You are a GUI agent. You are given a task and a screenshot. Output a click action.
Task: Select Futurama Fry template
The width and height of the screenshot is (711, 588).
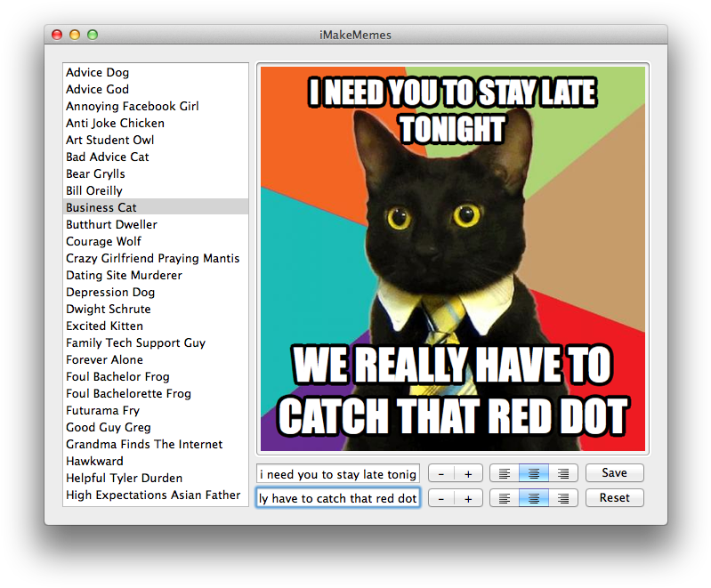coord(156,411)
